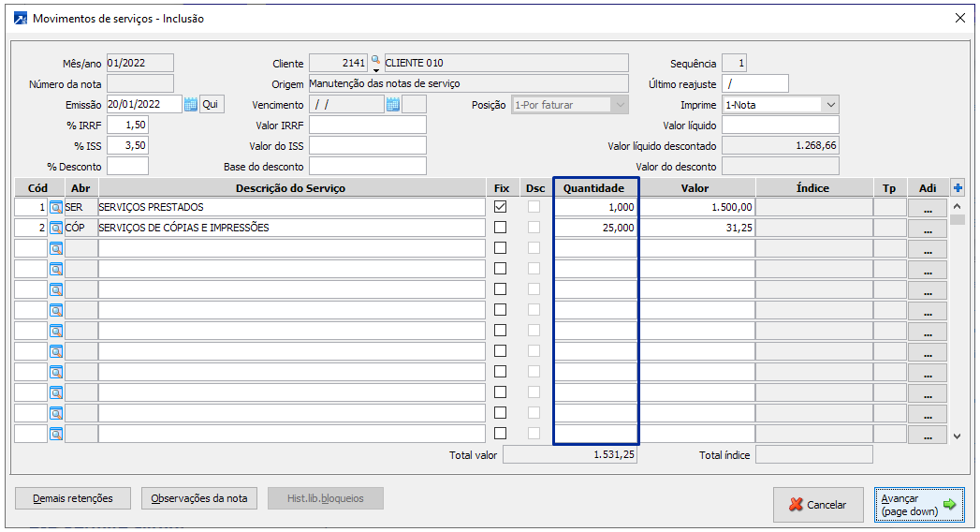
Task: Click description SERVIÇOS PRESTADOS
Action: pos(291,208)
